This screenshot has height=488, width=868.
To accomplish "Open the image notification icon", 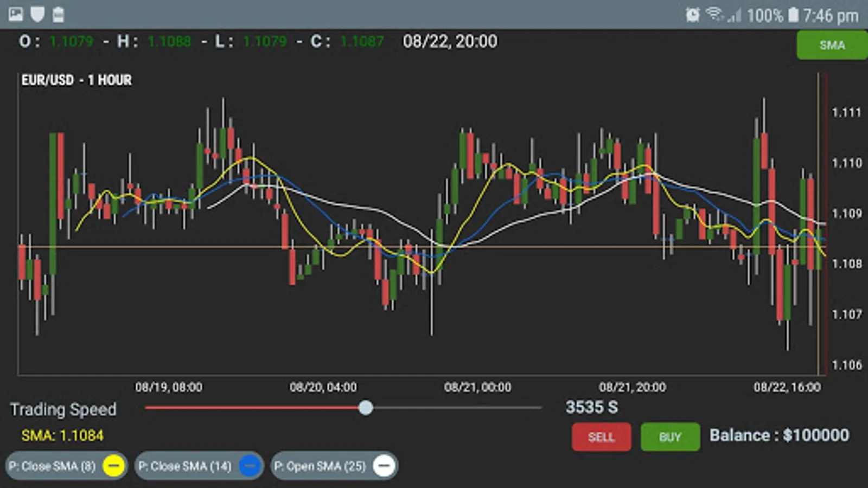I will click(x=16, y=14).
